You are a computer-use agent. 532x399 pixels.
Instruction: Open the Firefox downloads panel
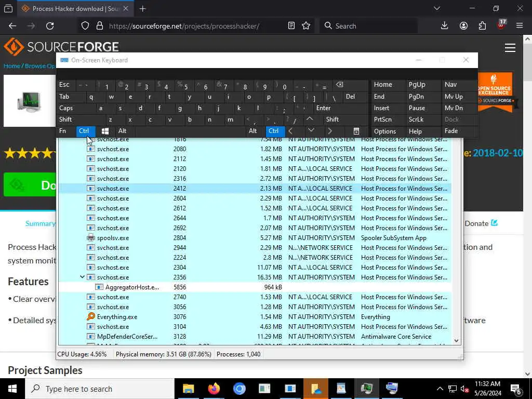445,26
